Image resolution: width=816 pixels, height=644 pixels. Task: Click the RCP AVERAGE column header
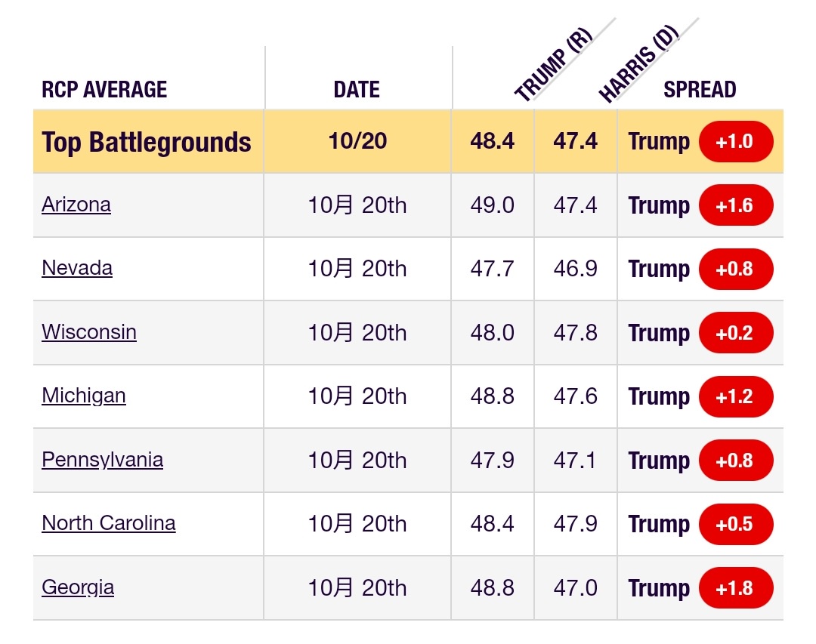104,90
